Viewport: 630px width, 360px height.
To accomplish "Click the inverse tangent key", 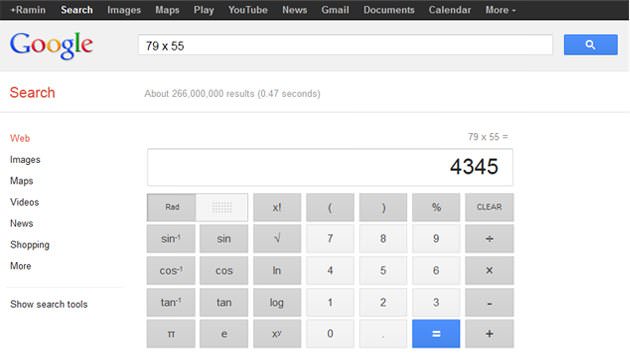I will 171,302.
